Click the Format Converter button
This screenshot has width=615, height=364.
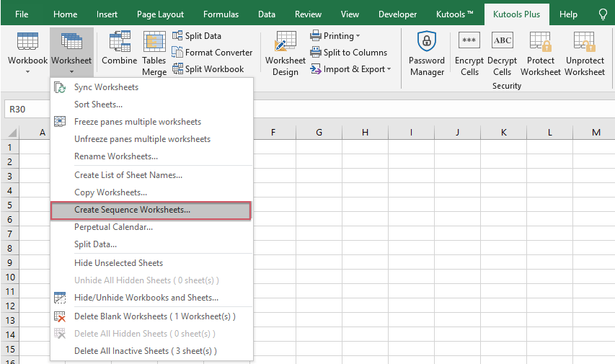212,52
